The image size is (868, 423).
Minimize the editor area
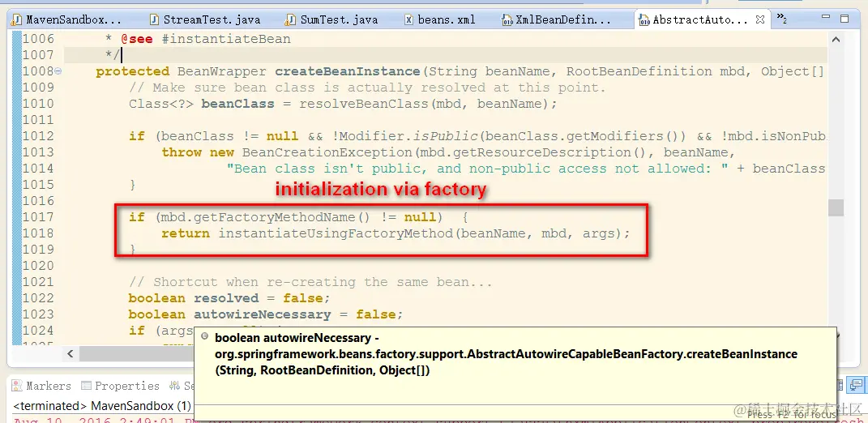(x=824, y=19)
